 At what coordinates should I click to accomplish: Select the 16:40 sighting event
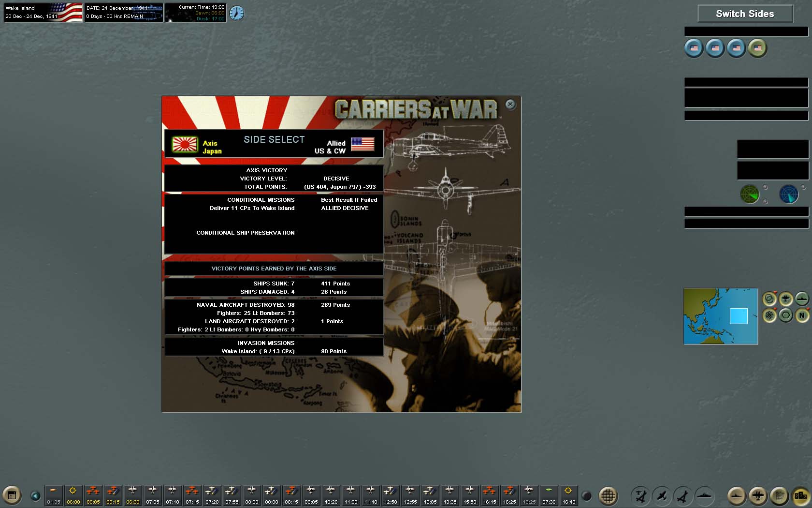tap(569, 495)
